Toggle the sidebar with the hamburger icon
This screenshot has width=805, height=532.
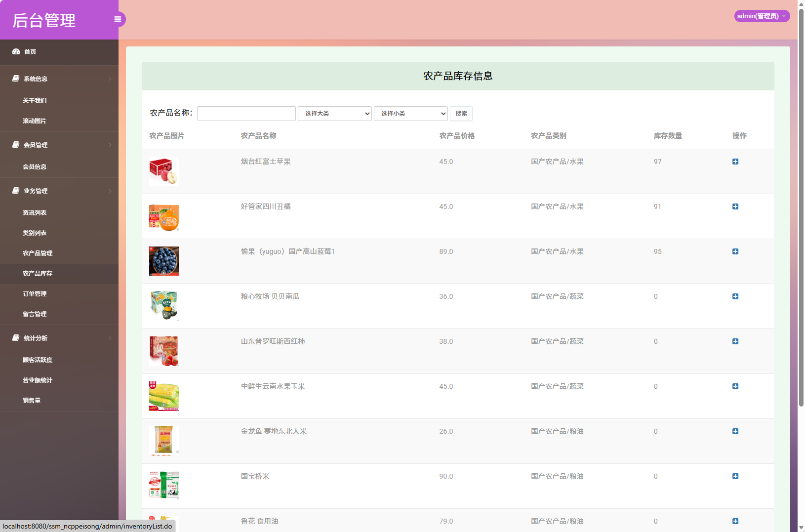coord(118,19)
